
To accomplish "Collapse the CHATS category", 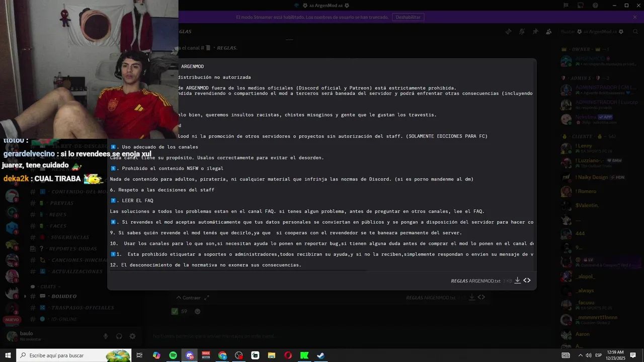I will [x=46, y=287].
